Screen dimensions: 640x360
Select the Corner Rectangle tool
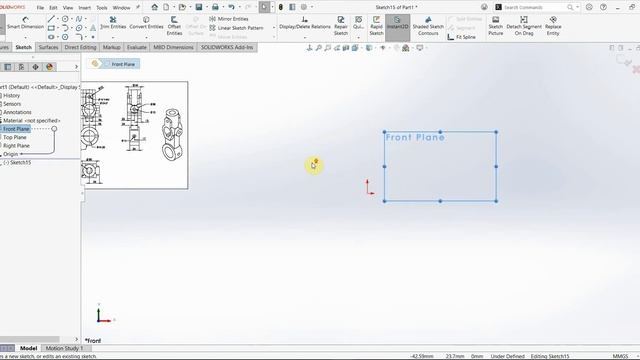coord(51,28)
